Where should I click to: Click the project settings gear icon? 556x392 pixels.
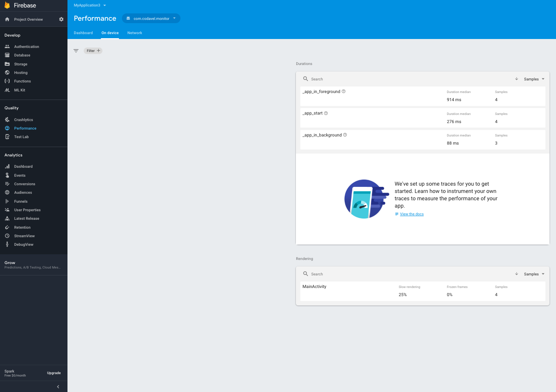point(61,19)
